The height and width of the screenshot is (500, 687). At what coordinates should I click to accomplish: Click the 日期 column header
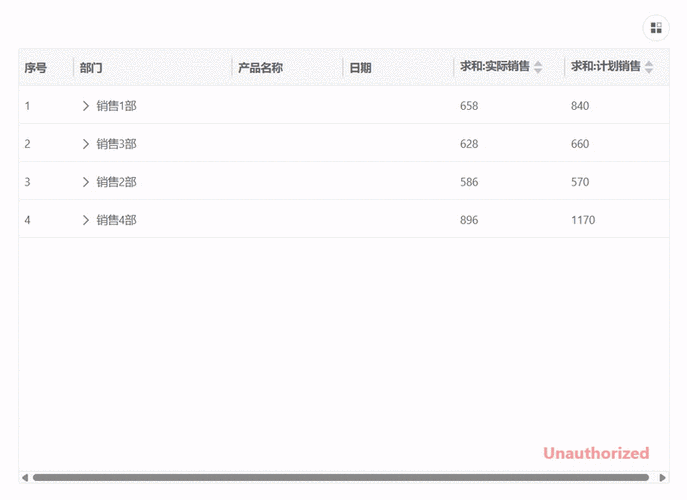click(361, 68)
